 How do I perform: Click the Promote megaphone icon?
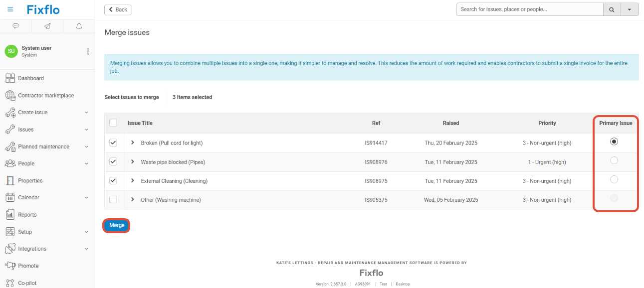pyautogui.click(x=10, y=266)
